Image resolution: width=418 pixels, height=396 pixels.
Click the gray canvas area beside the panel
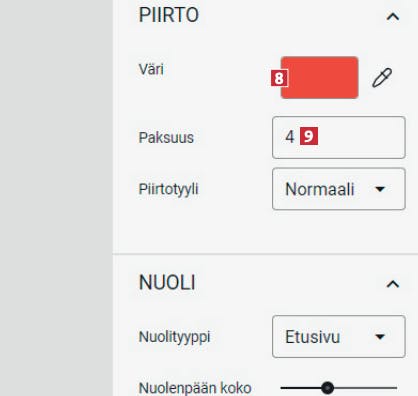pos(56,198)
